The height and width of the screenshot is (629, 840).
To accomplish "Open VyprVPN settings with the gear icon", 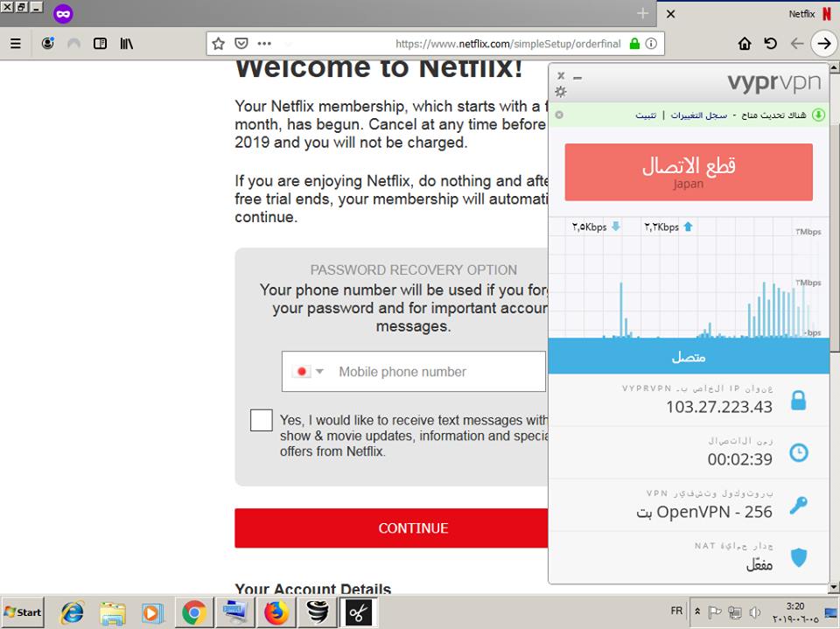I will coord(561,91).
